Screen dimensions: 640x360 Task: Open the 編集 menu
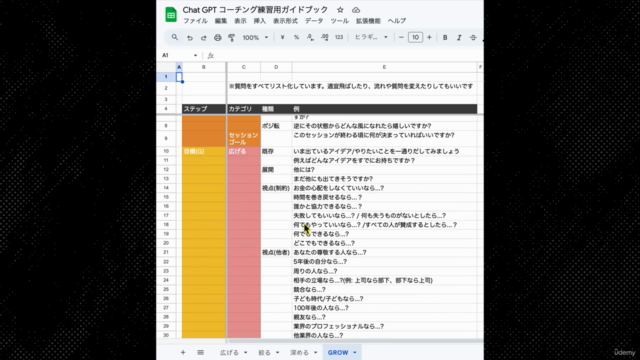221,21
